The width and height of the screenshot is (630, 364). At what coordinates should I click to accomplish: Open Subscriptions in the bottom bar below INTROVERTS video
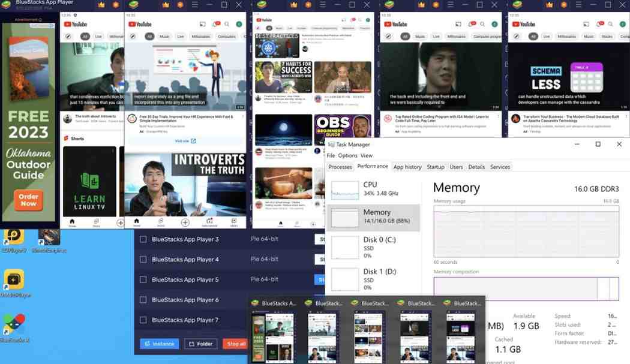click(210, 222)
